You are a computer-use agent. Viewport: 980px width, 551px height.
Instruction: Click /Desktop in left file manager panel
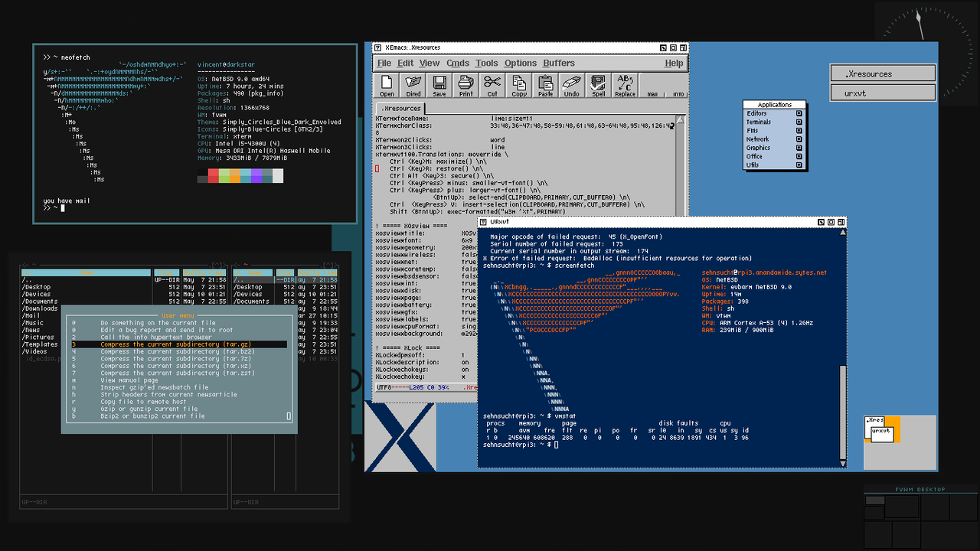36,287
